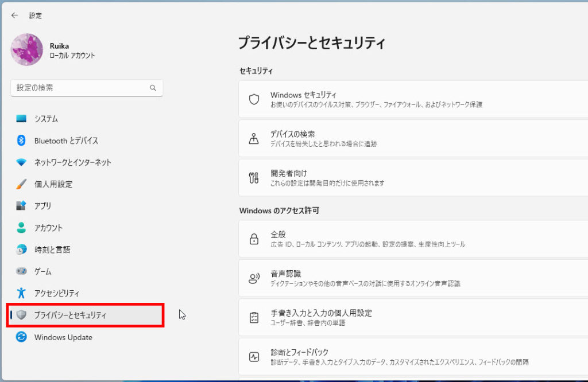This screenshot has width=588, height=382.
Task: Click the ネットワークとインターネット Wi-Fi icon
Action: click(21, 162)
